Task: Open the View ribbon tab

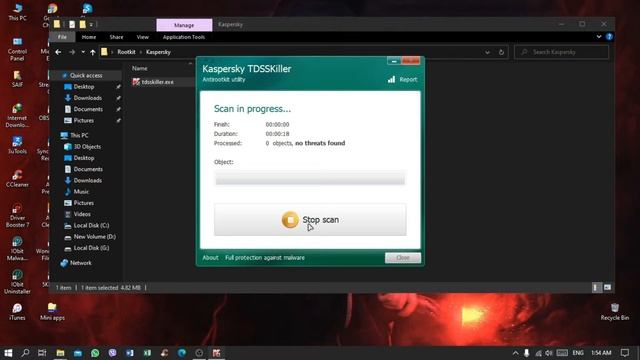Action: [142, 37]
